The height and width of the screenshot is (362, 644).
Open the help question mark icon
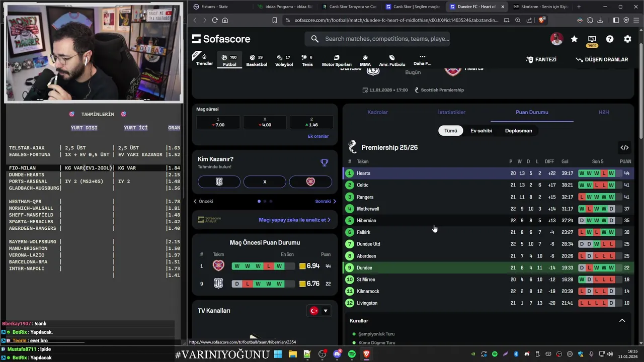pyautogui.click(x=610, y=39)
